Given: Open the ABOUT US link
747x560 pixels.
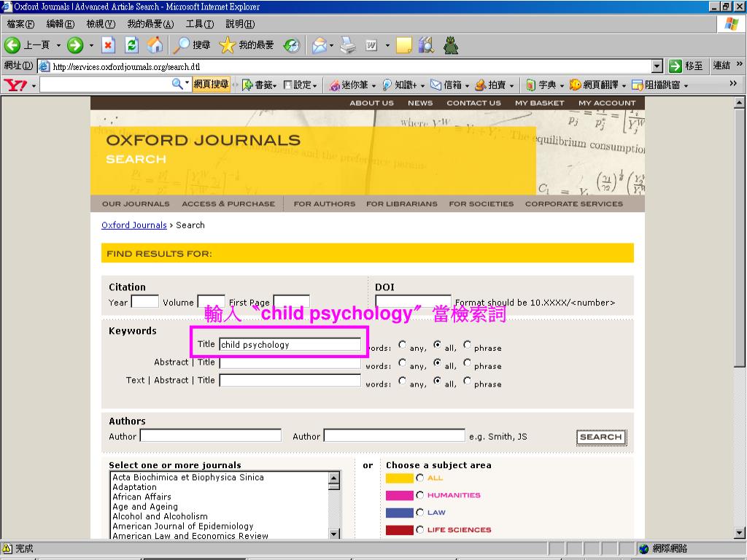Looking at the screenshot, I should (371, 103).
